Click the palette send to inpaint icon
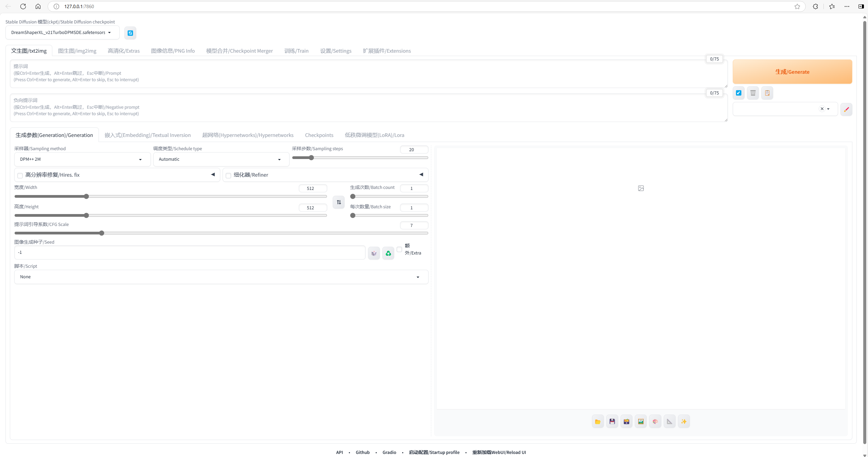This screenshot has height=457, width=868. pyautogui.click(x=655, y=422)
